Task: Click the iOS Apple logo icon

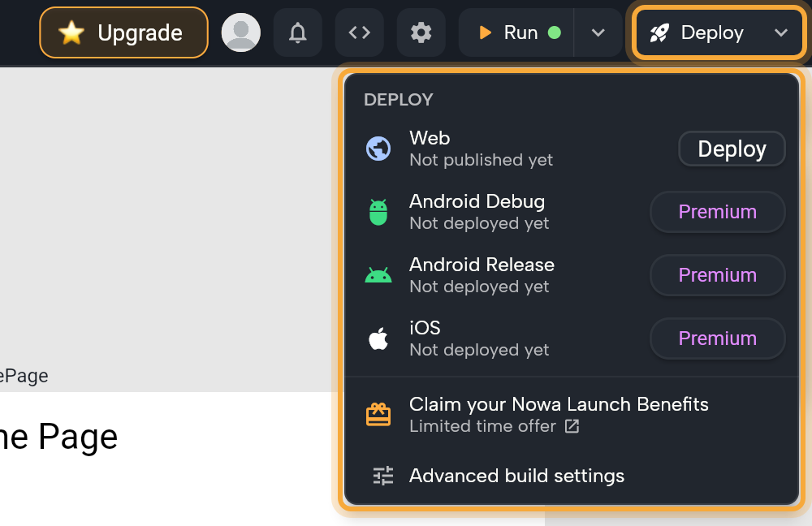Action: tap(378, 338)
